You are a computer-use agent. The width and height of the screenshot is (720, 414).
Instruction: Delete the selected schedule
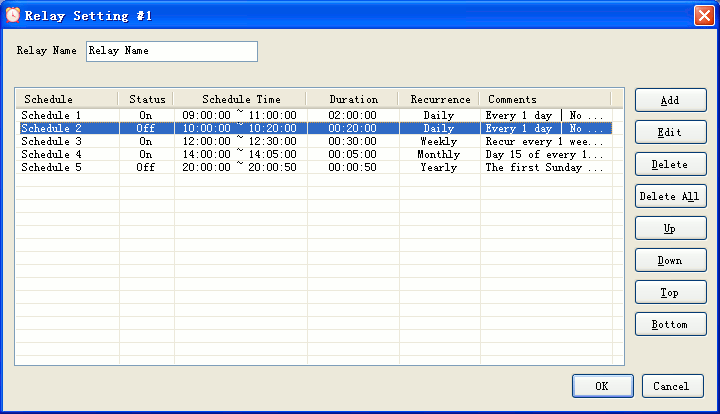(670, 164)
